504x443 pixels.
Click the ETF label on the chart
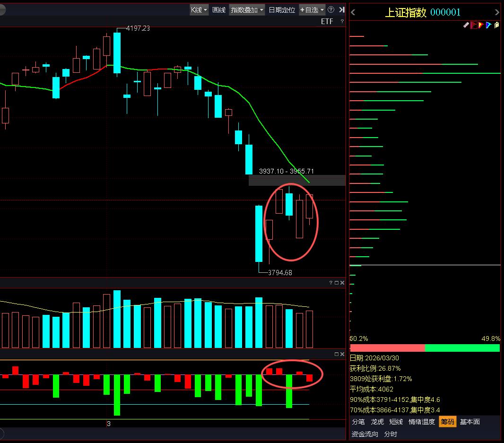click(327, 21)
